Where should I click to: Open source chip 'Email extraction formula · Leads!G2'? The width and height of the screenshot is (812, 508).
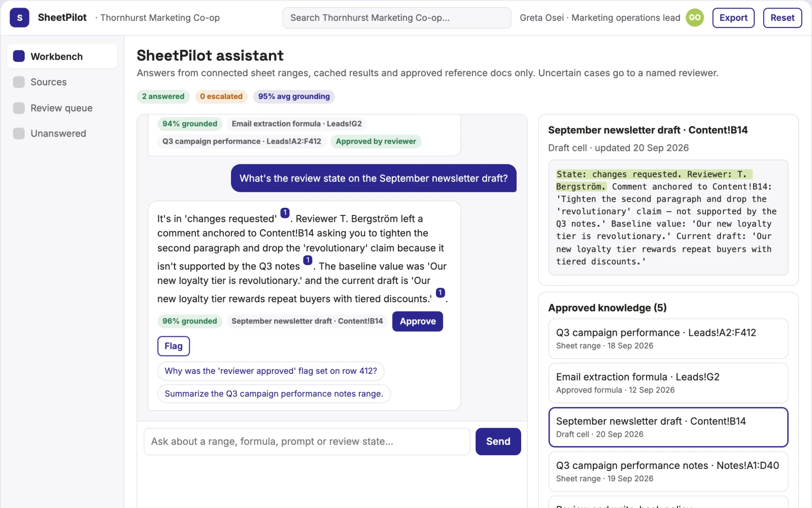click(297, 124)
